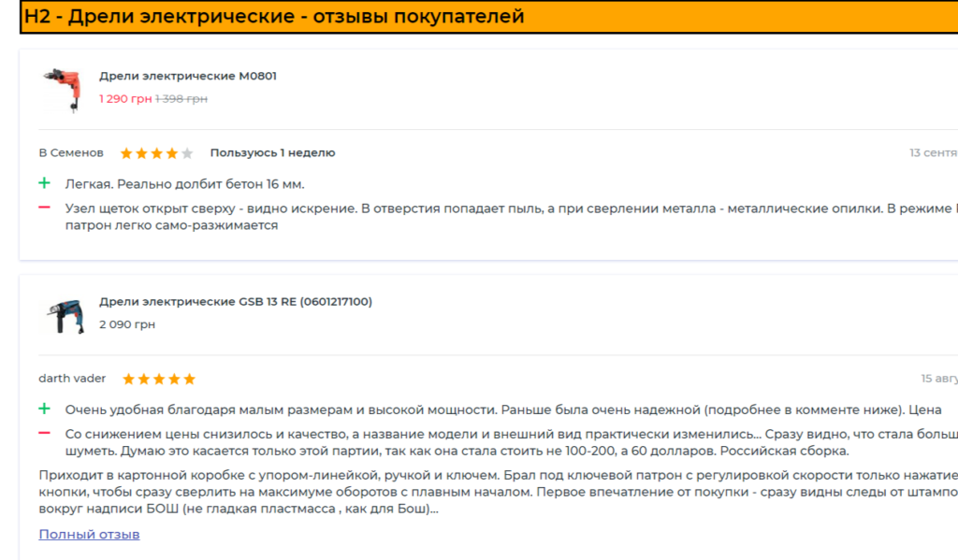The width and height of the screenshot is (958, 560).
Task: Click the gray fifth star in Семенов's rating
Action: 187,153
